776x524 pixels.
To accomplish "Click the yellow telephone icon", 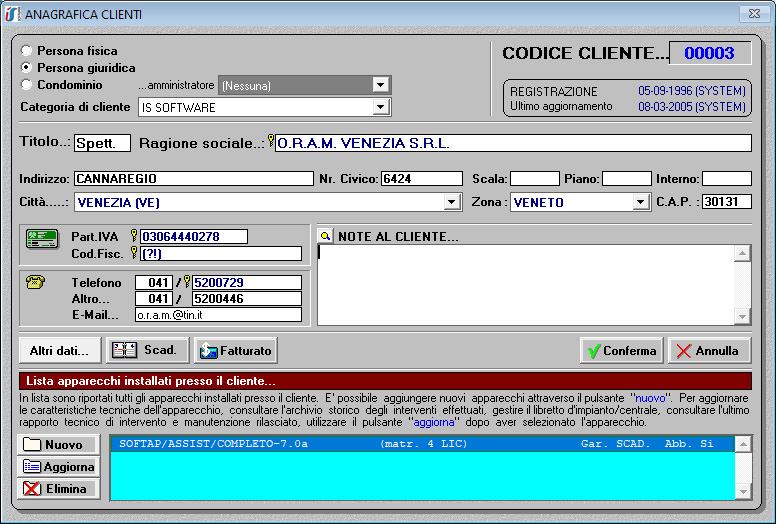I will (x=36, y=283).
